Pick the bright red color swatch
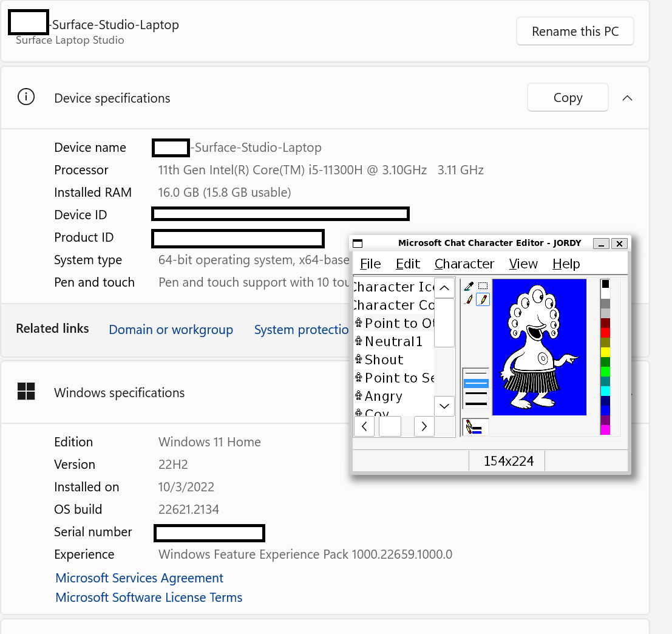 (605, 333)
